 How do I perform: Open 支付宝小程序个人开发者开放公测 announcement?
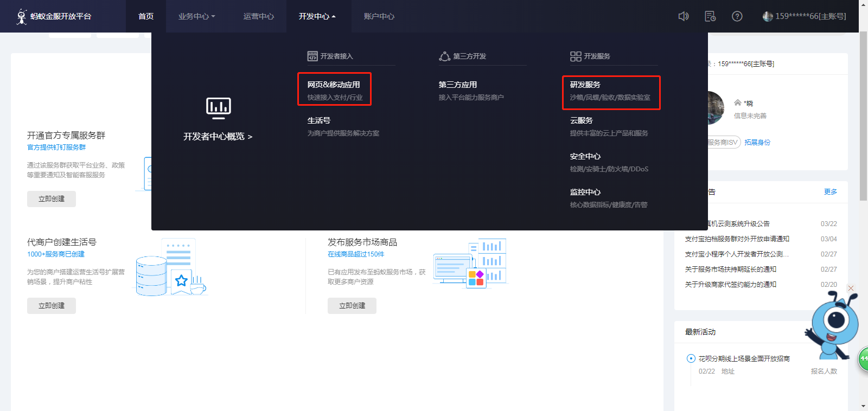737,254
